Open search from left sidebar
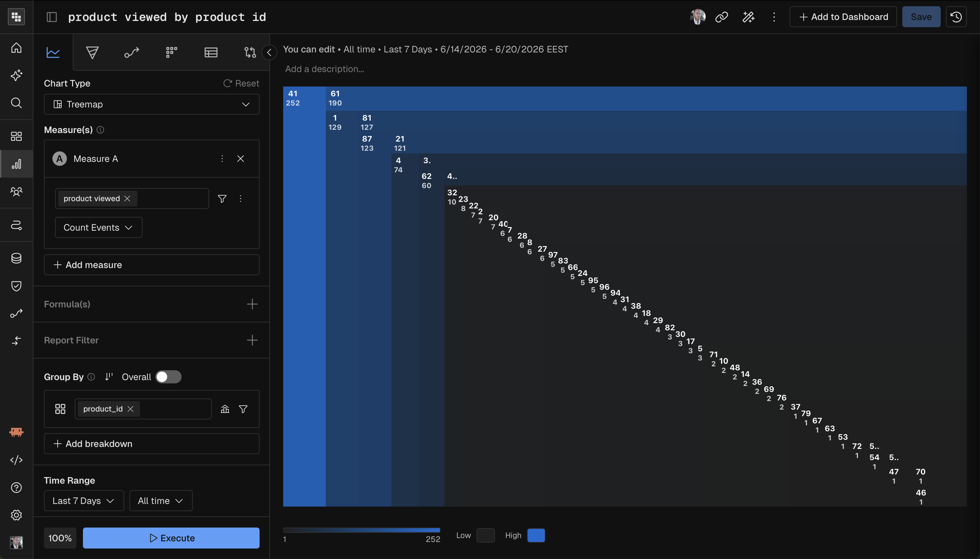Viewport: 980px width, 559px height. [16, 103]
